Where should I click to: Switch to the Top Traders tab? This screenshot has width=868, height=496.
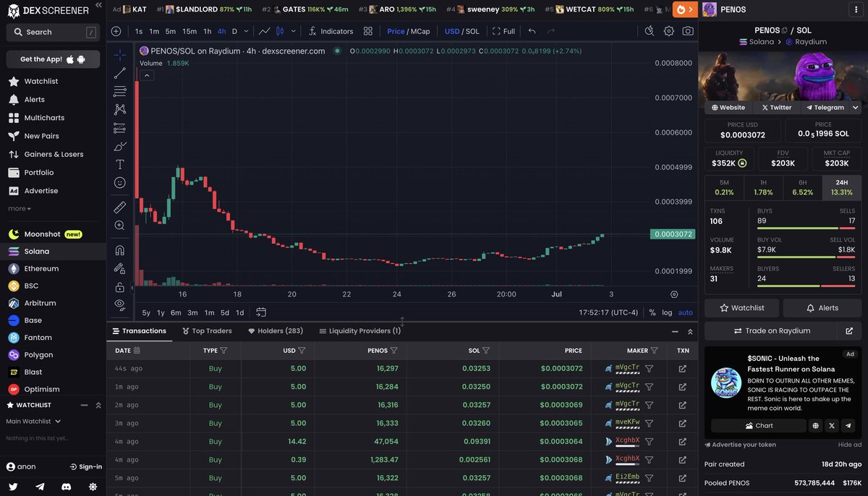coord(206,330)
